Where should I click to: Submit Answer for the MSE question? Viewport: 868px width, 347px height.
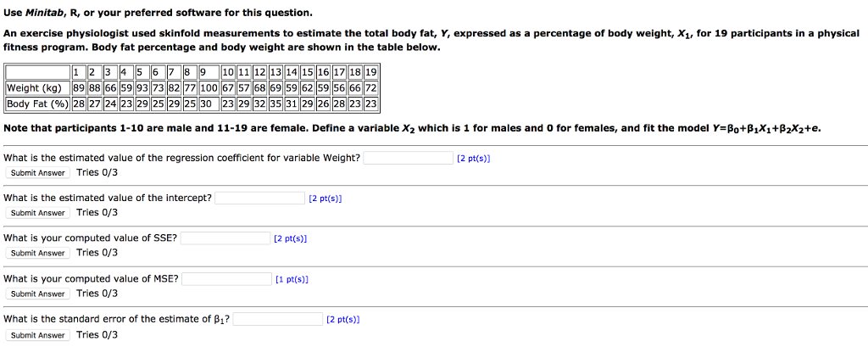pyautogui.click(x=38, y=294)
